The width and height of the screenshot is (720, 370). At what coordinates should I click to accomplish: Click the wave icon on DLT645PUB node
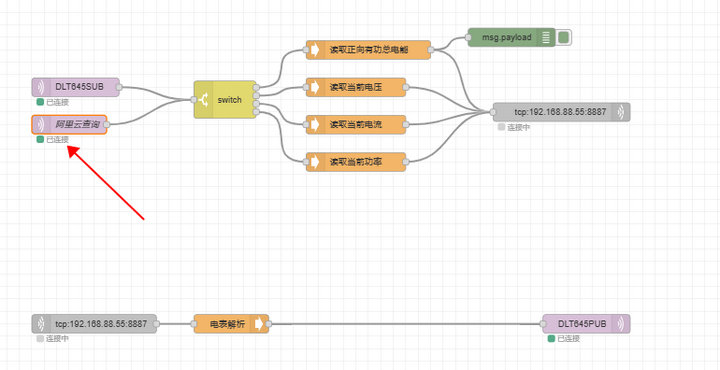622,324
